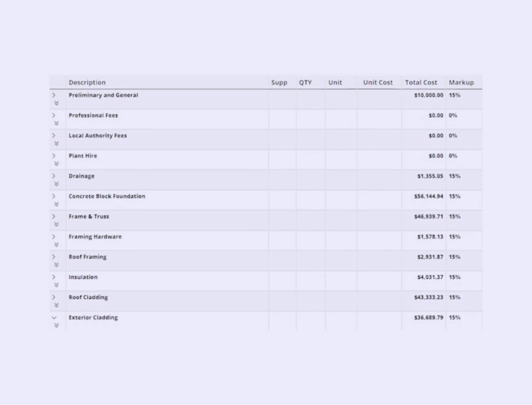Click double-chevron icon under Plant Hire

(x=56, y=164)
